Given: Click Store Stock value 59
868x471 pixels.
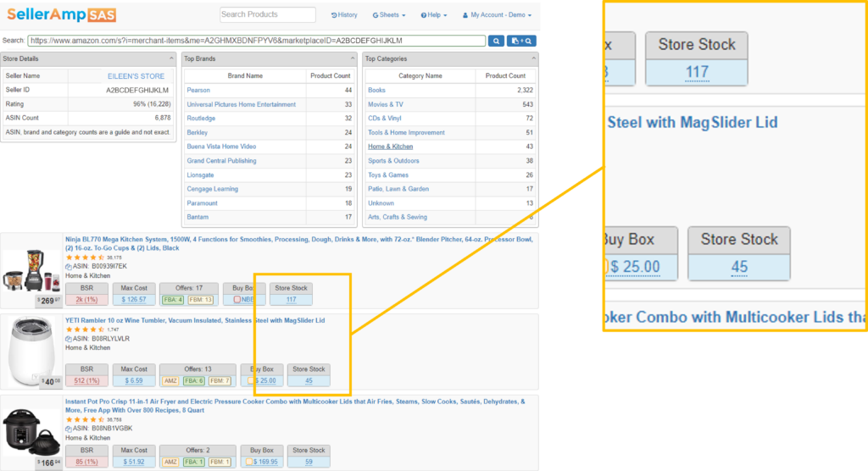Looking at the screenshot, I should (309, 463).
